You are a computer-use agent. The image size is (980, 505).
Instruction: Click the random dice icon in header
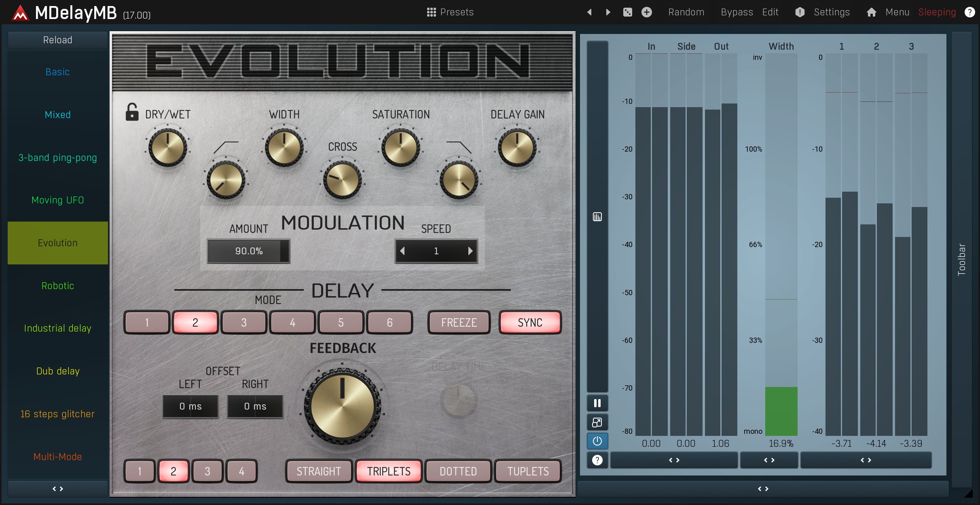click(x=627, y=12)
